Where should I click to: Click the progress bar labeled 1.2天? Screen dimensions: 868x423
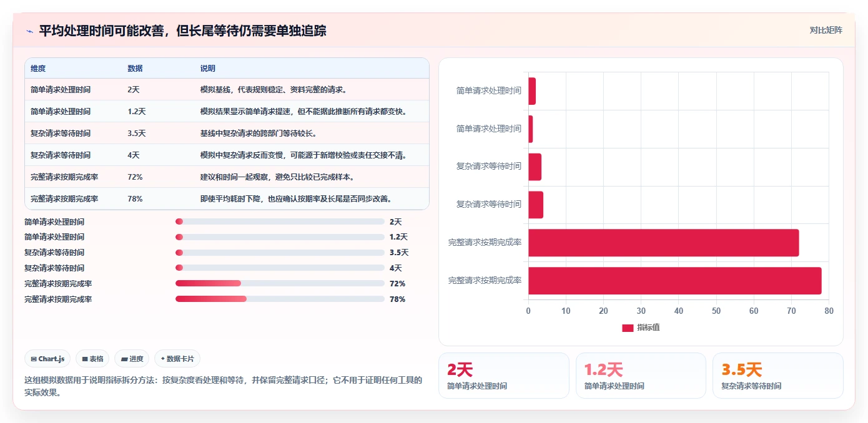coord(280,237)
